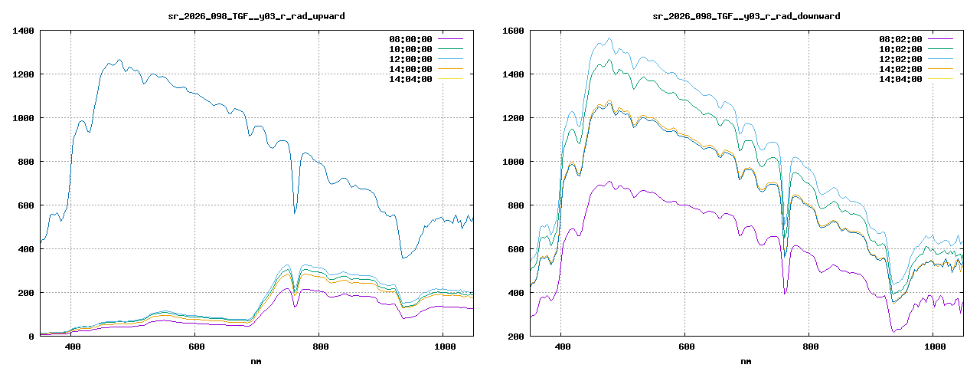980x368 pixels.
Task: Click the 600 x-axis tick of downward chart
Action: [x=685, y=347]
